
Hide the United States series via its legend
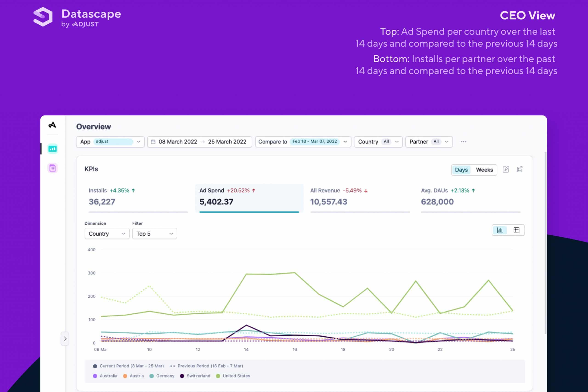(x=233, y=375)
